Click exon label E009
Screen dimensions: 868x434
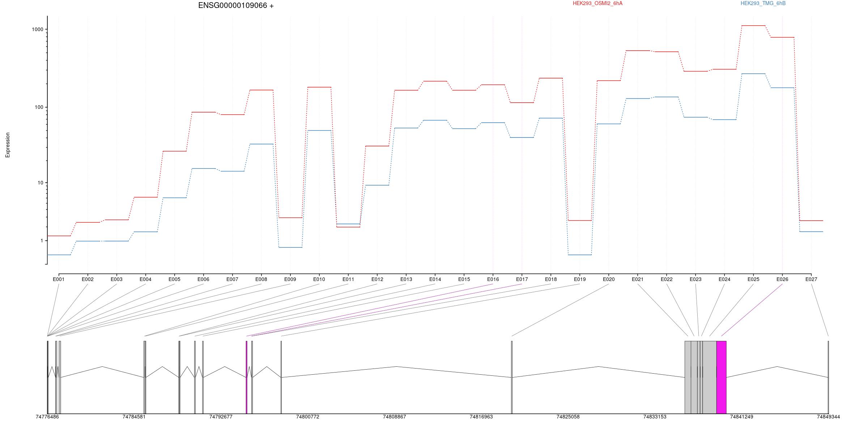[290, 280]
